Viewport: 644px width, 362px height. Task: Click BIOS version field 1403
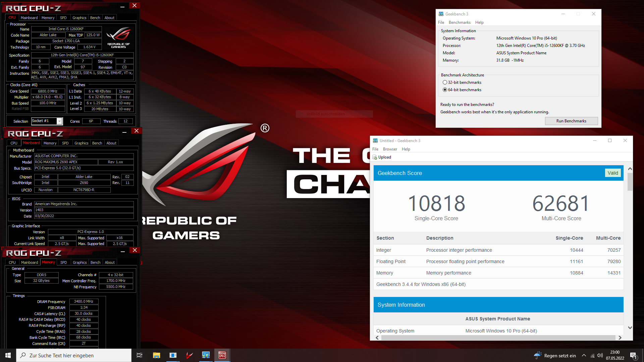[x=84, y=210]
